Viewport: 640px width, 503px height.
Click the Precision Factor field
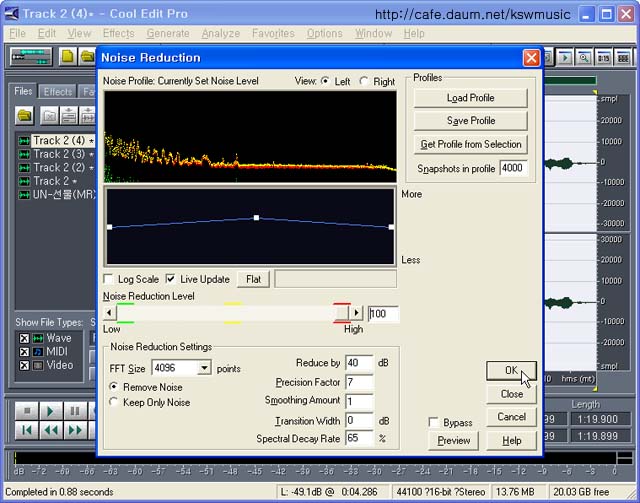click(359, 382)
